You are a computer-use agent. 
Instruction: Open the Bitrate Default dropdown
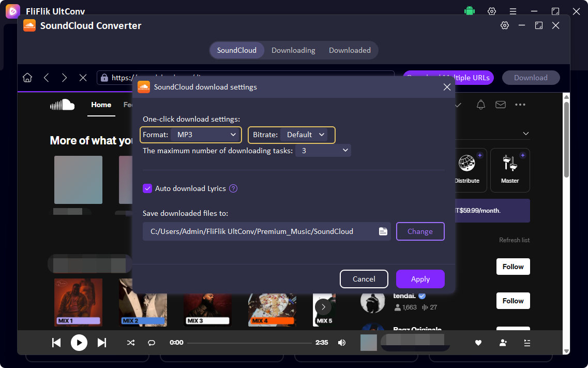coord(304,135)
